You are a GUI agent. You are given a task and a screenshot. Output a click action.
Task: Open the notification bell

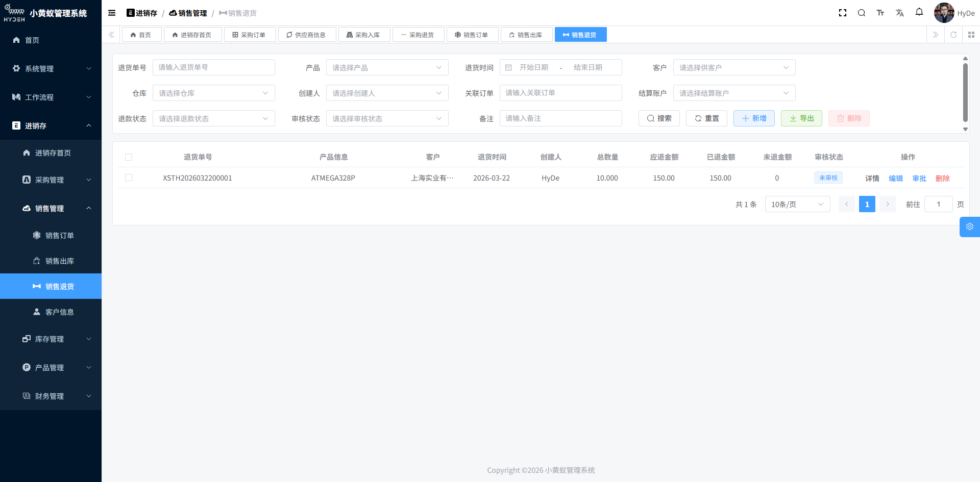919,12
